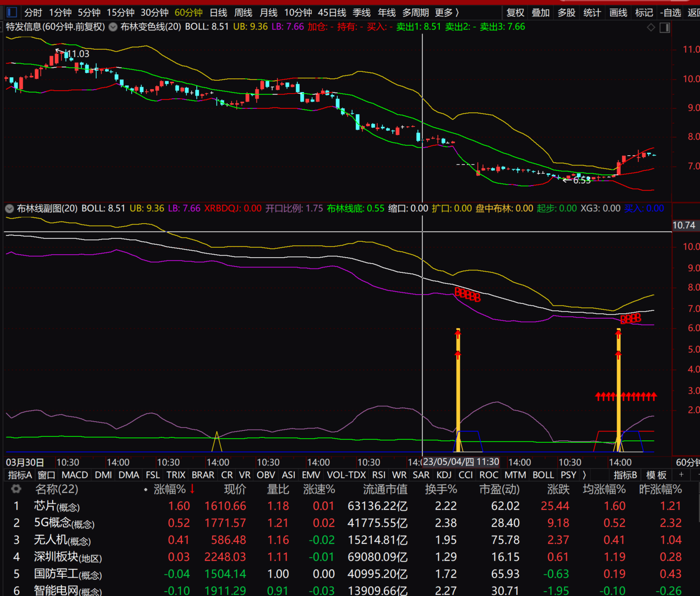Expand more indicator tabs after PSY
Screen dimensions: 700x596
585,475
